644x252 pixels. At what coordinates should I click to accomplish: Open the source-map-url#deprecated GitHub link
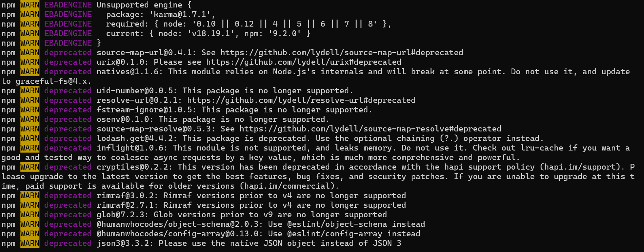342,53
